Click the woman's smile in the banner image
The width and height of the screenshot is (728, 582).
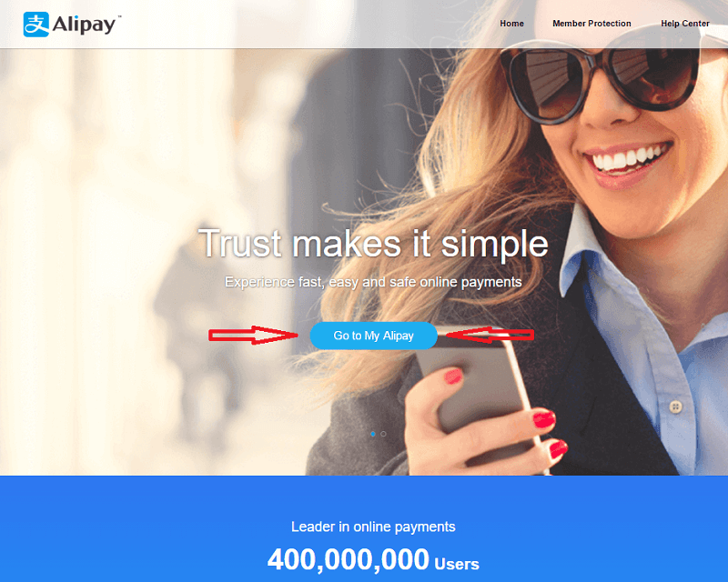[628, 158]
